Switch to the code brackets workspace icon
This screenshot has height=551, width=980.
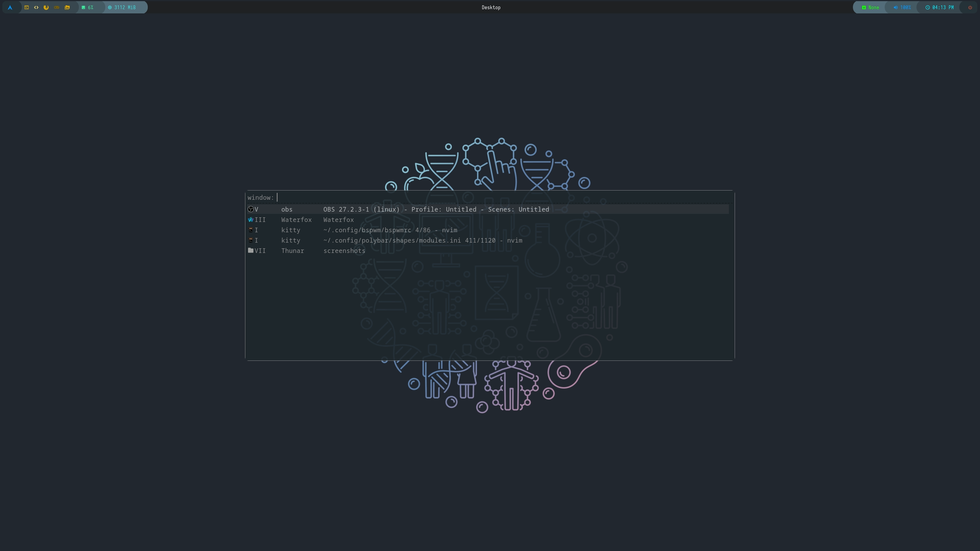[36, 7]
